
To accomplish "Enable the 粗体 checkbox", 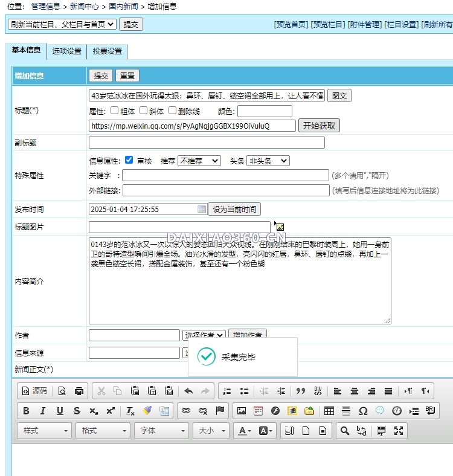I will [115, 111].
